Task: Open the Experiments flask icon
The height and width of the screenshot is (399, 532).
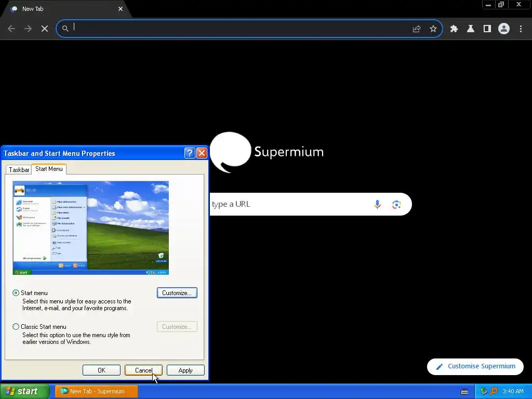Action: [470, 29]
